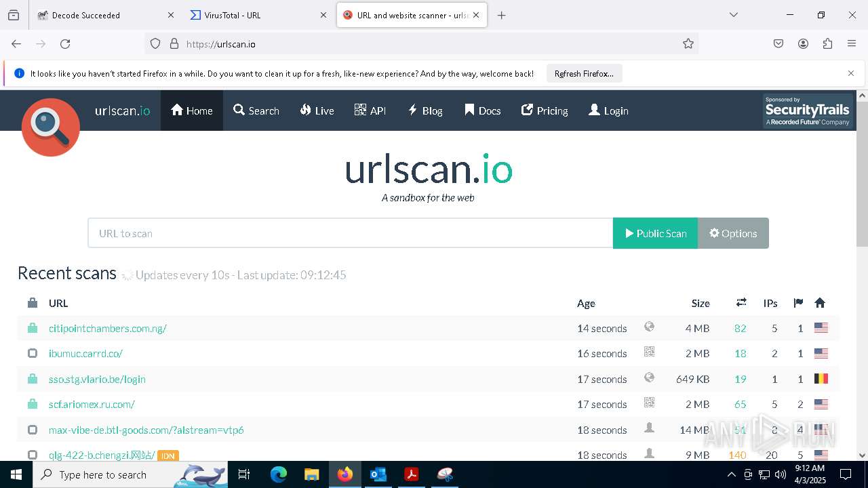
Task: Click the globe source icon in citipointchambers row
Action: [649, 327]
